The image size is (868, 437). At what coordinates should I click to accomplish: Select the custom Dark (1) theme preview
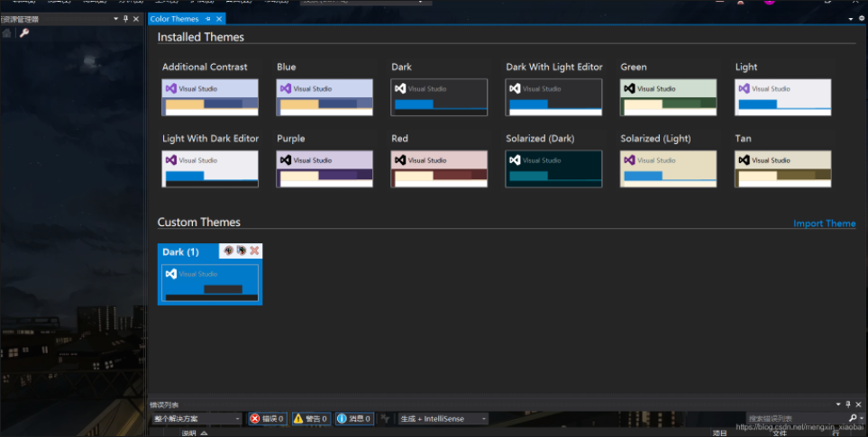click(210, 283)
